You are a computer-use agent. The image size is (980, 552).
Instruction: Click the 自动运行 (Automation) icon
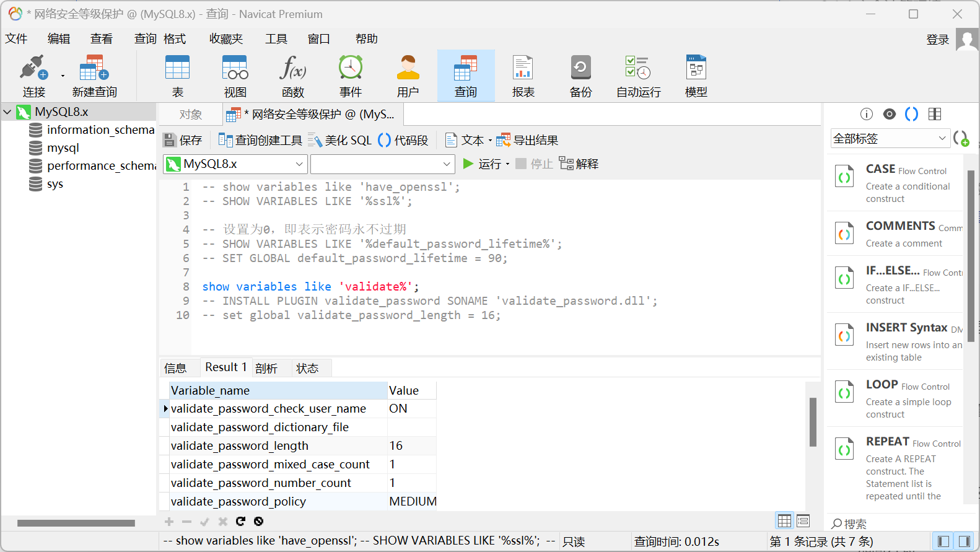point(638,75)
